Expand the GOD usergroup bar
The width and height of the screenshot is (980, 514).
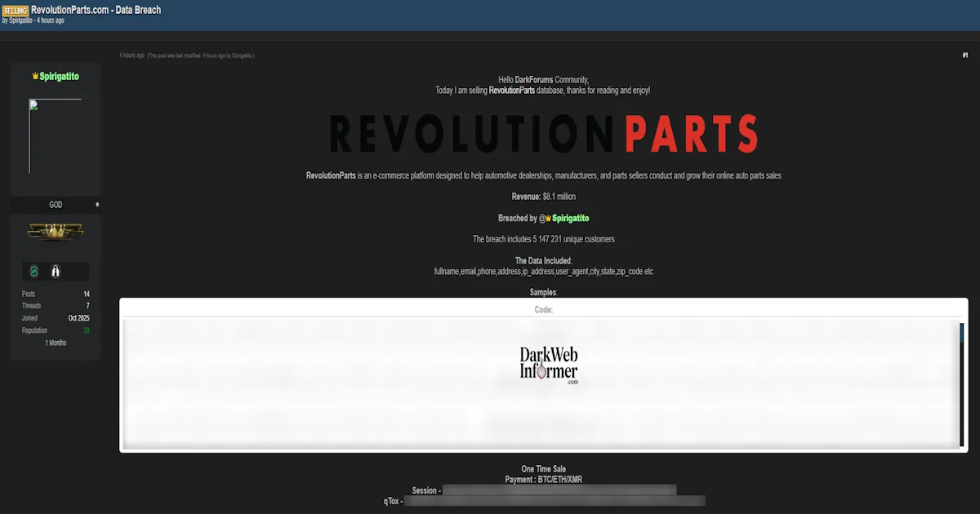(x=56, y=204)
